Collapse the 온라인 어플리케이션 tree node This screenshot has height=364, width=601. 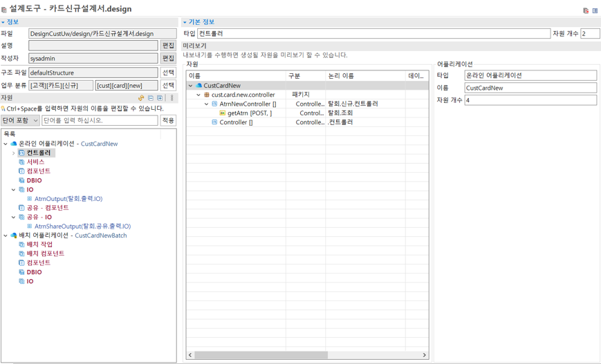(x=6, y=144)
